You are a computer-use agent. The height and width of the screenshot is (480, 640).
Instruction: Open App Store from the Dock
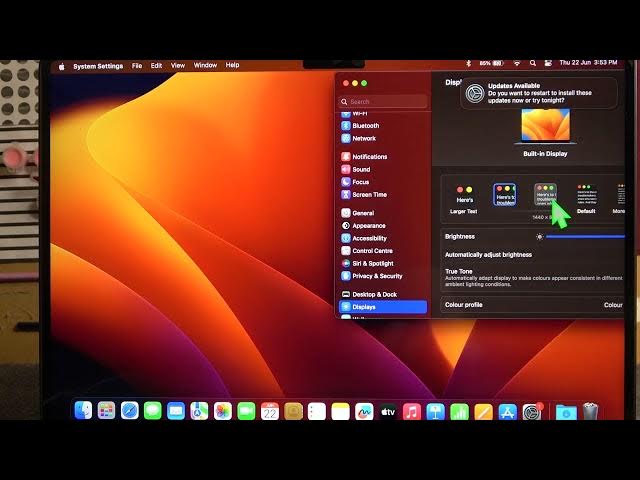(x=507, y=411)
